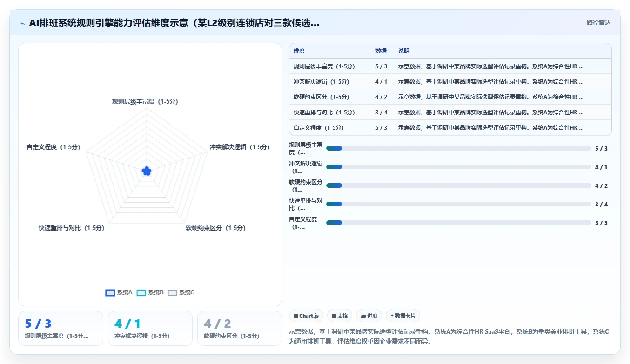Click the 说明 column header

(x=404, y=51)
